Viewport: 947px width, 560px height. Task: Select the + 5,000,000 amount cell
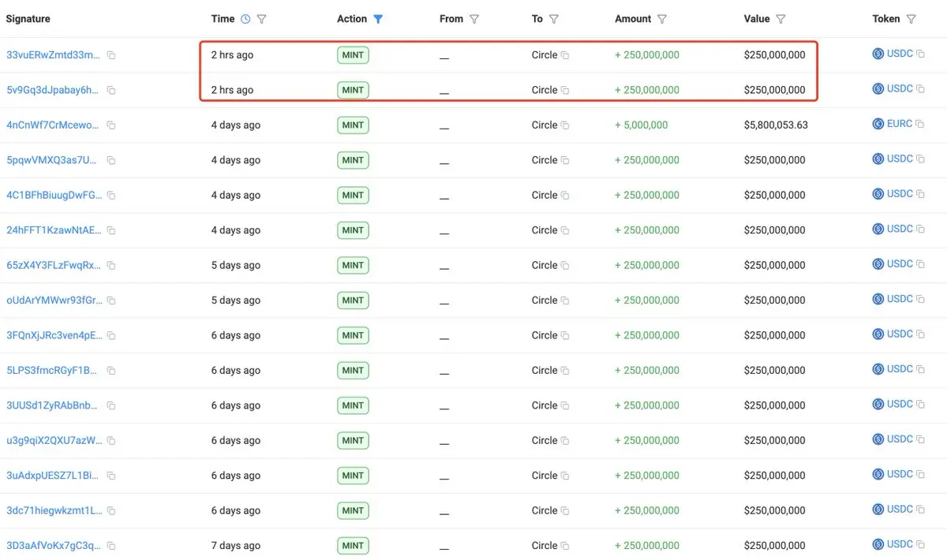tap(642, 125)
